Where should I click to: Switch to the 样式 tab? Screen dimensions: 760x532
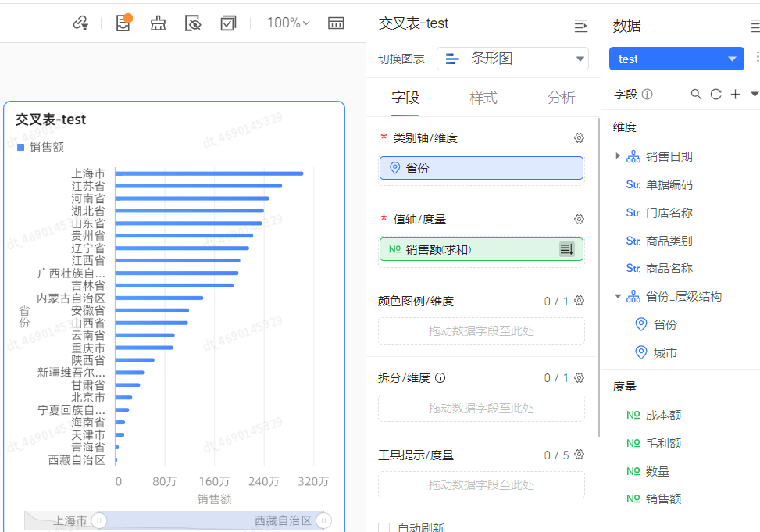click(483, 98)
